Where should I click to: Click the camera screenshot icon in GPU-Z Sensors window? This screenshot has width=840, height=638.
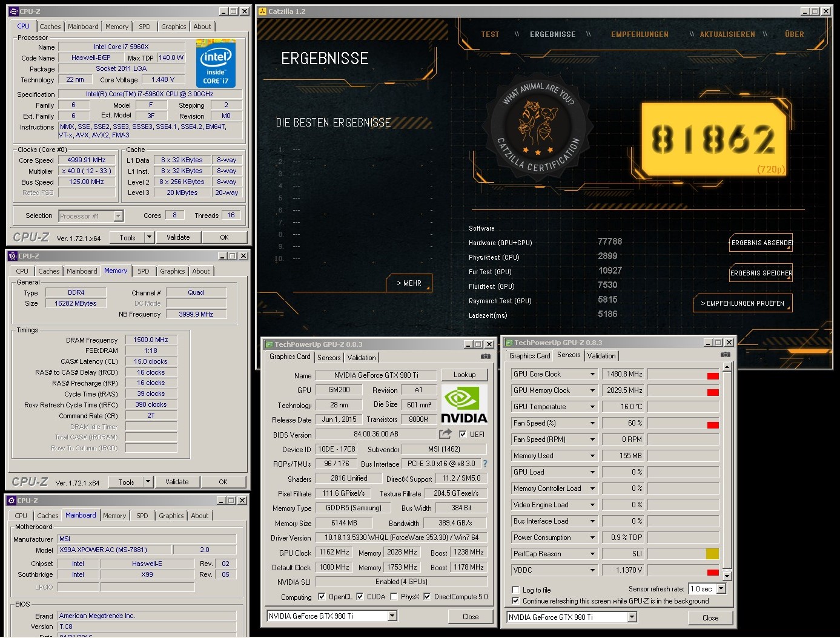726,355
